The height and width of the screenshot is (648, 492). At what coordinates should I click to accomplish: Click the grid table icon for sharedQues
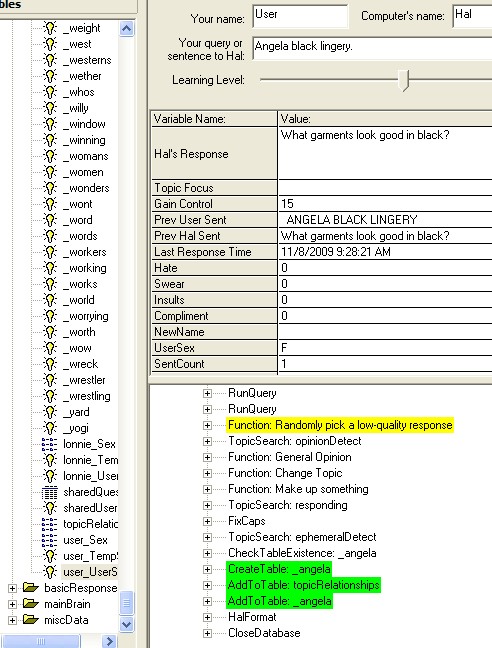[50, 492]
